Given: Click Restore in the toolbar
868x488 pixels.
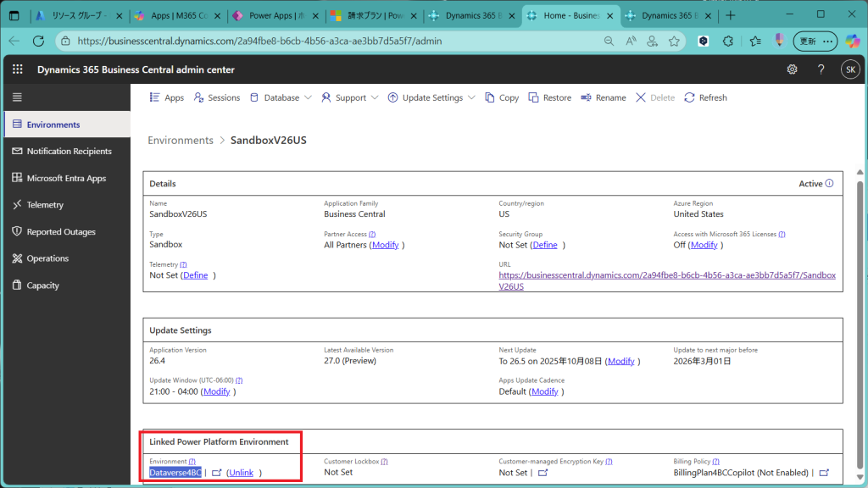Looking at the screenshot, I should pos(549,97).
